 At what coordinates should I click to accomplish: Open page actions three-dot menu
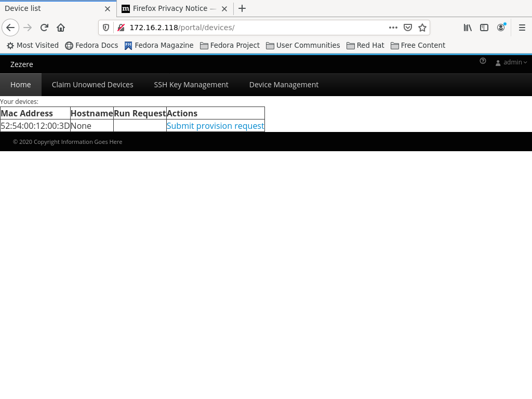pos(393,28)
